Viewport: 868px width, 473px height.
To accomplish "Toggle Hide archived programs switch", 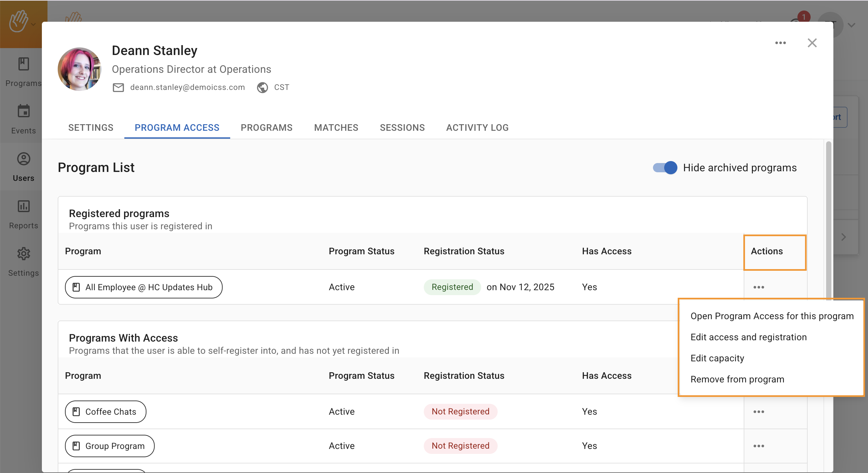I will point(665,168).
